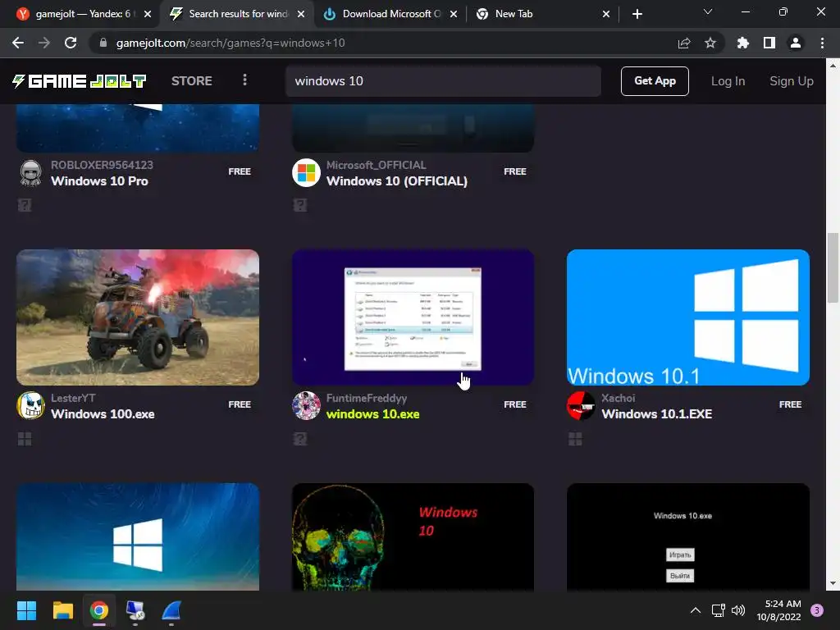Go back with the browser back arrow
840x630 pixels.
click(18, 43)
